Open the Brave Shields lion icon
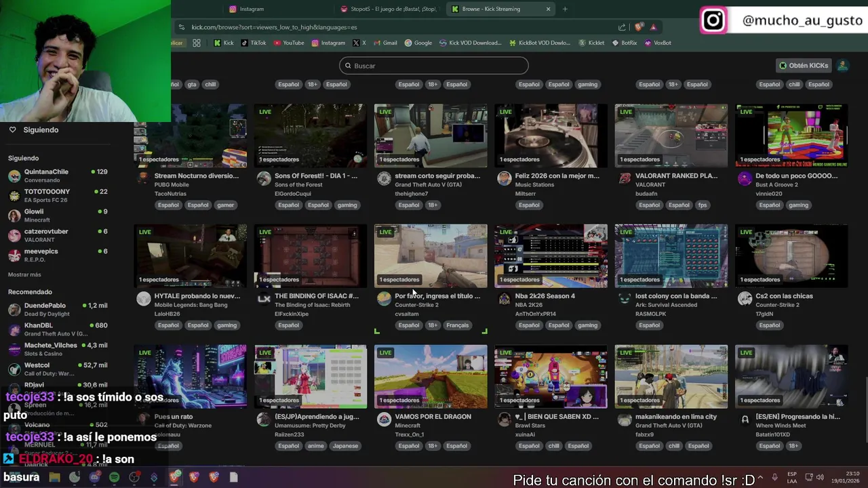This screenshot has height=488, width=868. coord(639,27)
